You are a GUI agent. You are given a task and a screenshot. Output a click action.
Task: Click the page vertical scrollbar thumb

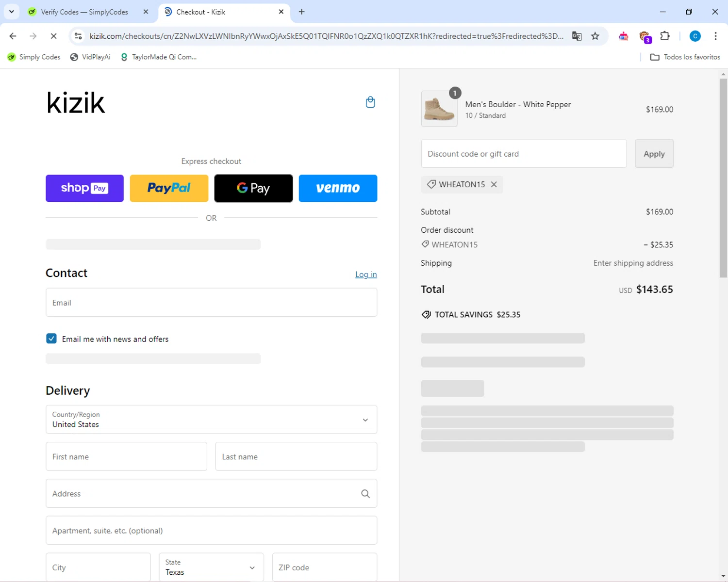tap(723, 178)
